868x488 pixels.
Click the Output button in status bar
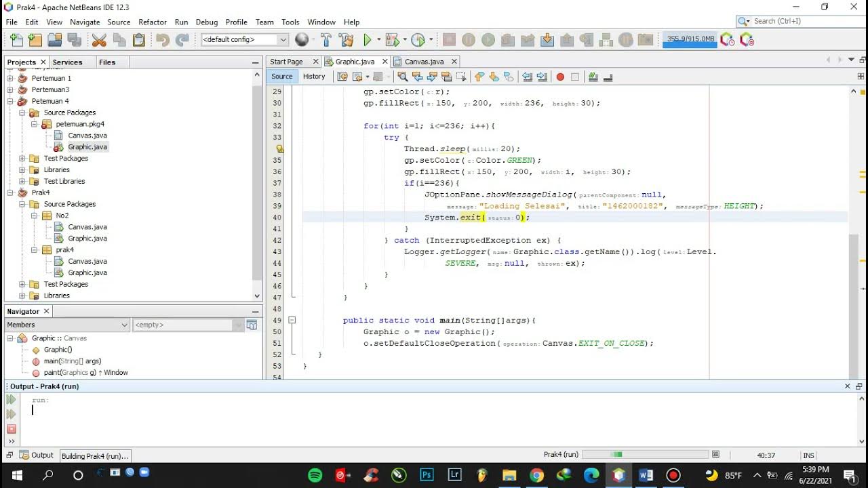tap(37, 455)
